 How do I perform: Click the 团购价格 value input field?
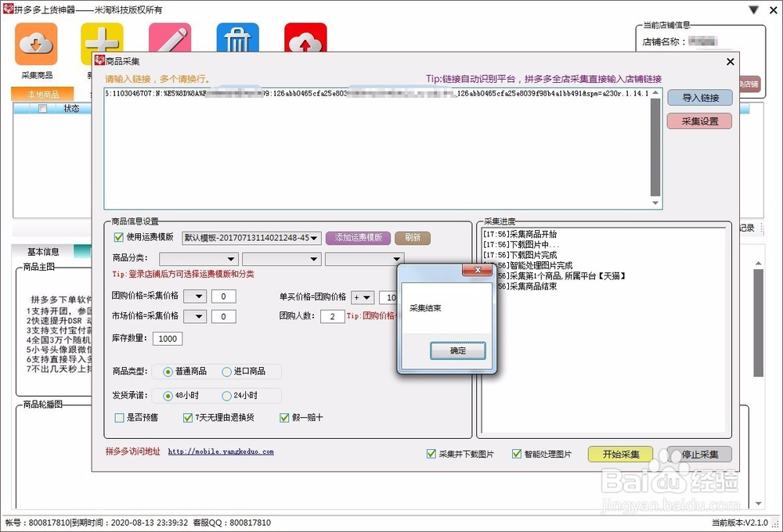coord(224,297)
